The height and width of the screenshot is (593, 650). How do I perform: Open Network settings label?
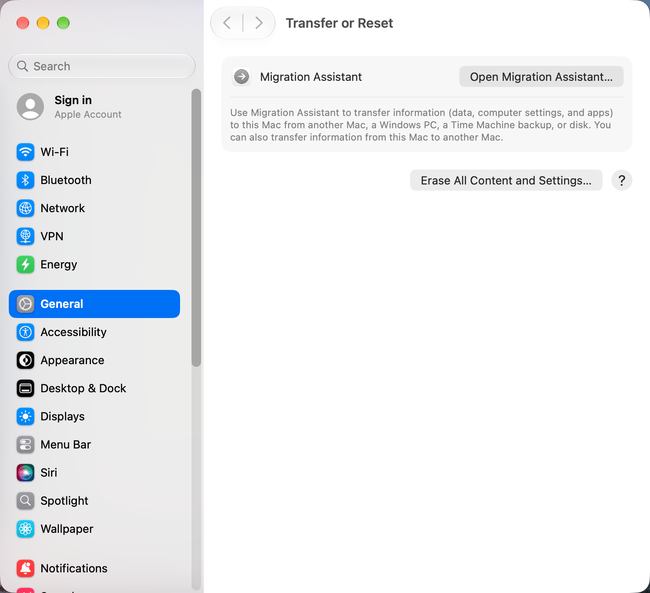62,208
